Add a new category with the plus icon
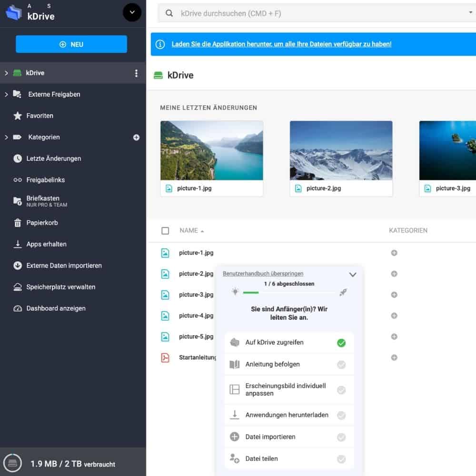This screenshot has width=476, height=476. [136, 138]
